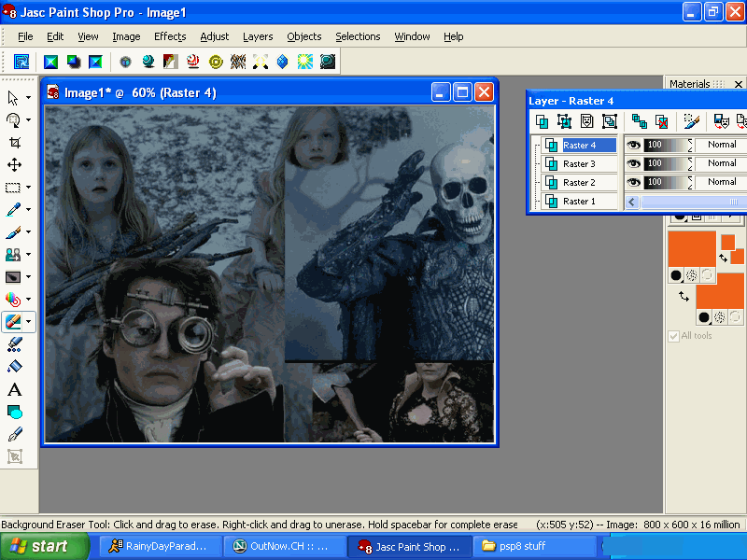The image size is (747, 560).
Task: Select the Flood Fill tool
Action: [15, 366]
